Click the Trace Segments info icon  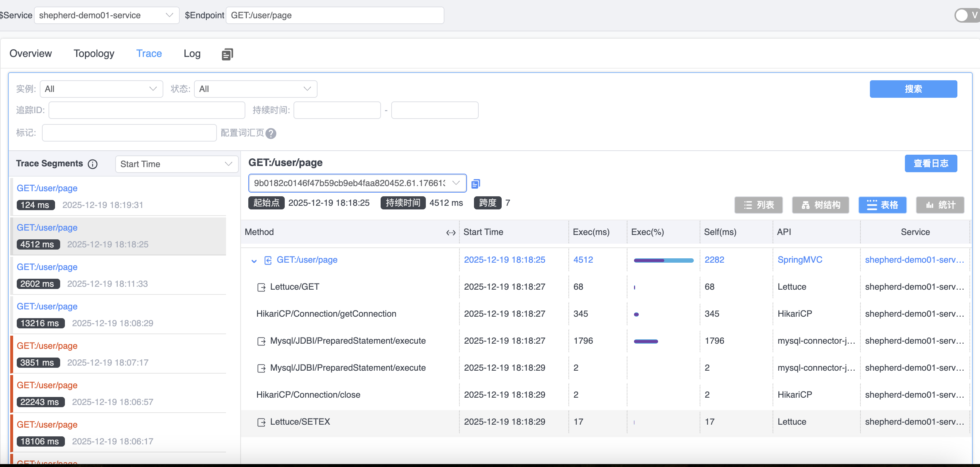pyautogui.click(x=93, y=164)
